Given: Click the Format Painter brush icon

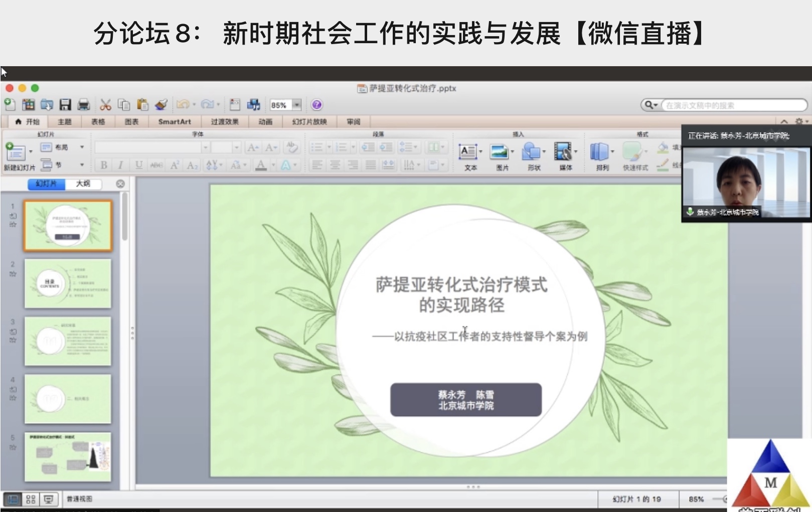Looking at the screenshot, I should click(161, 105).
